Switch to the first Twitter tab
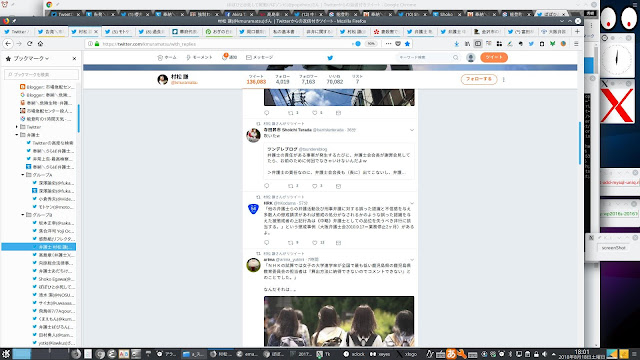The width and height of the screenshot is (640, 360). pos(17,31)
